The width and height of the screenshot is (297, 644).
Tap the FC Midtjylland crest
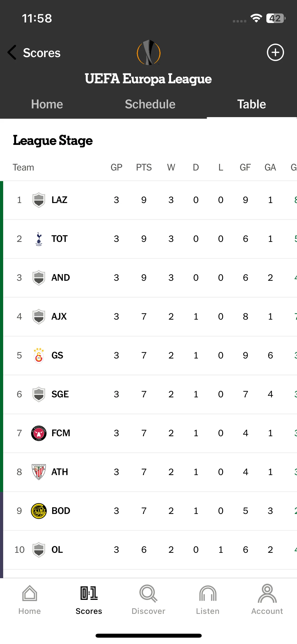coord(39,433)
